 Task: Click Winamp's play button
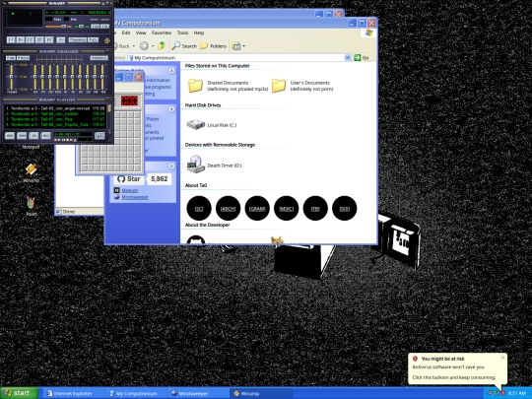coord(21,39)
